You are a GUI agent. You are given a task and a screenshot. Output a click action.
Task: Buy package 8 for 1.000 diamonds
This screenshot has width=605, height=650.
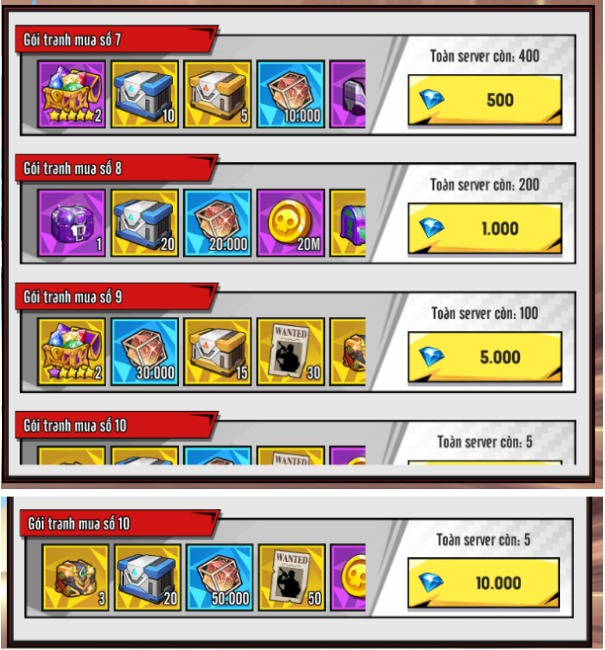[x=485, y=228]
